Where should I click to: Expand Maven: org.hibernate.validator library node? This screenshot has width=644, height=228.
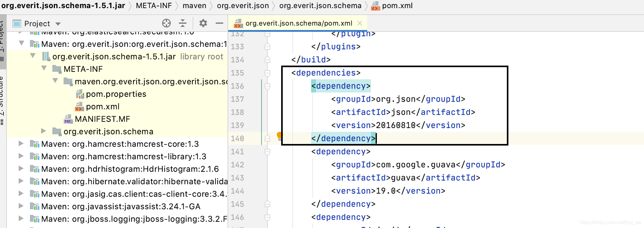point(21,181)
